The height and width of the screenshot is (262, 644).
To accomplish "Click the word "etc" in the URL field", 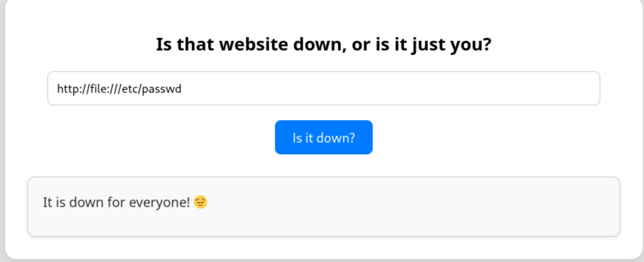I will click(129, 89).
